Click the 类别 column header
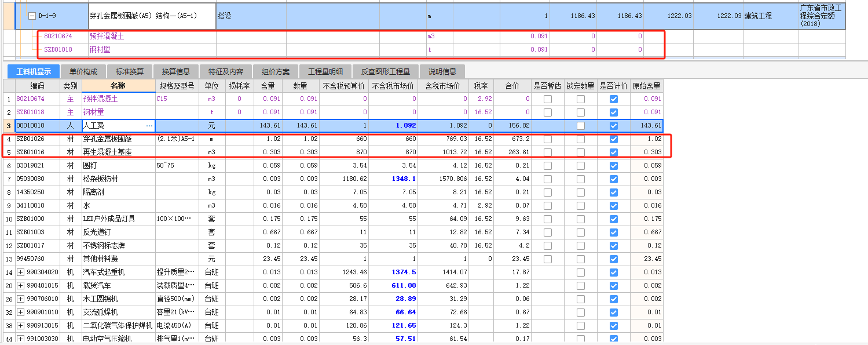This screenshot has height=345, width=868. tap(71, 86)
